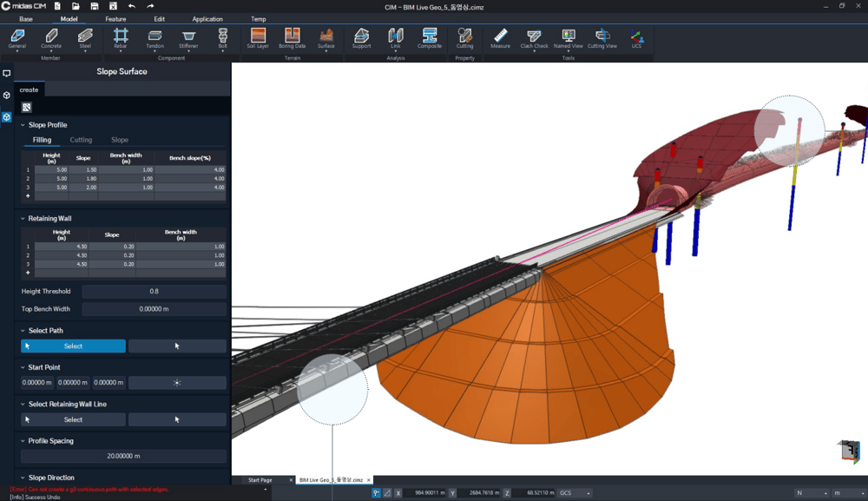Click the UCS coordinate icon

coord(636,38)
